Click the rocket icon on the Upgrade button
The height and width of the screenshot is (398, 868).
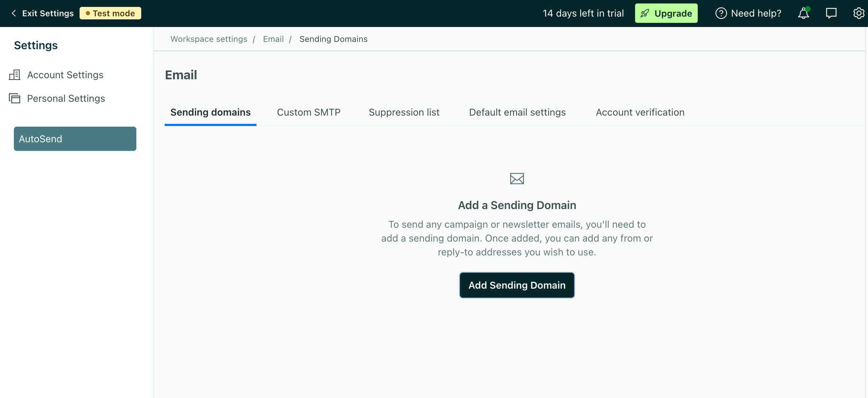coord(644,13)
